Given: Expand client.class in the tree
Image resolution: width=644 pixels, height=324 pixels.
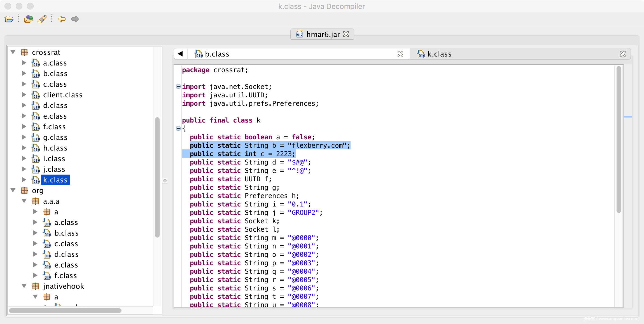Looking at the screenshot, I should (x=24, y=95).
